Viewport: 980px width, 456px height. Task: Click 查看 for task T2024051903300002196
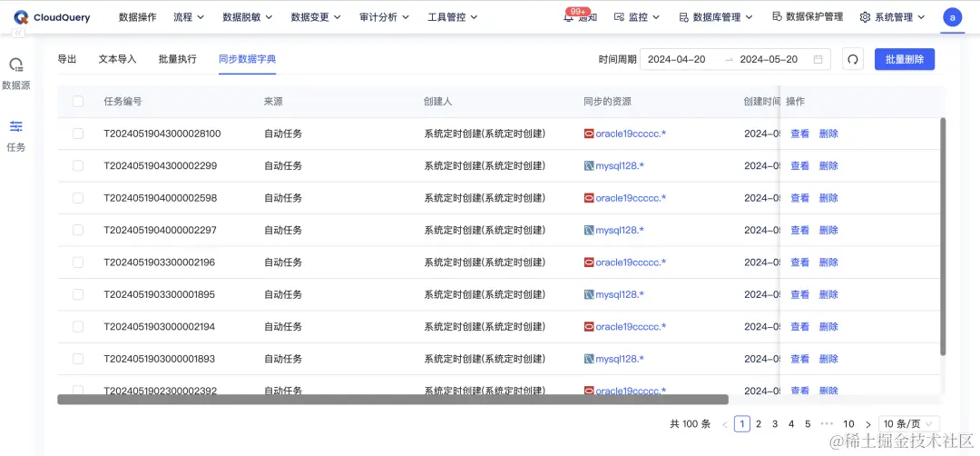pos(800,263)
